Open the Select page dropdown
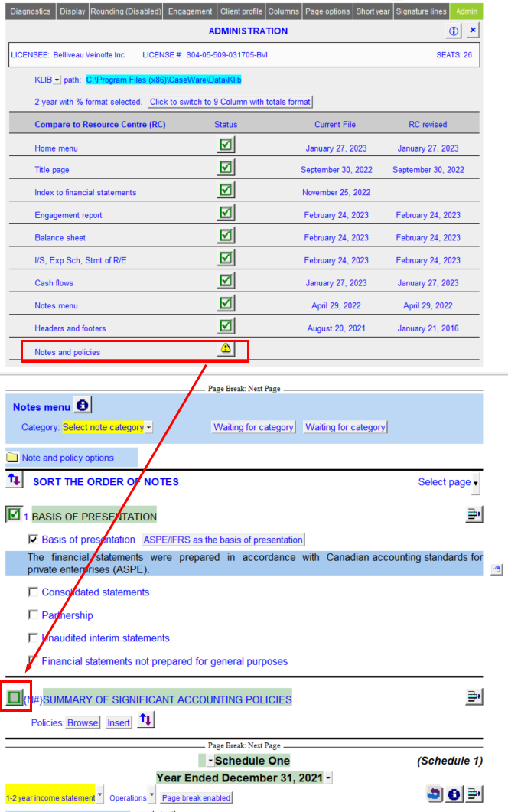Viewport: 508px width, 812px height. tap(475, 483)
